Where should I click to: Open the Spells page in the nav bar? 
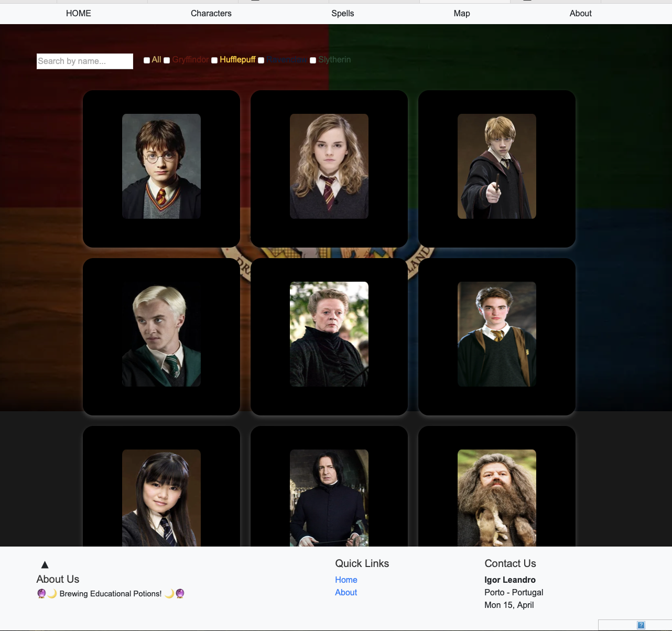[342, 13]
